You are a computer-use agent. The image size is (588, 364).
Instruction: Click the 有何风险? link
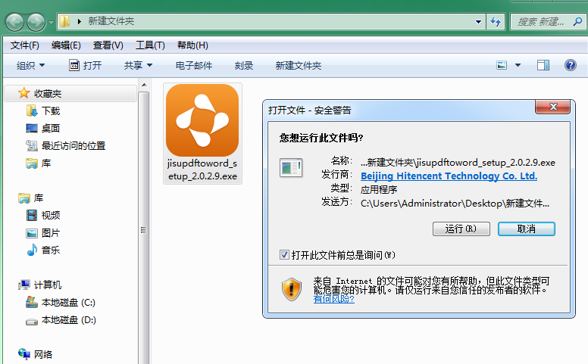point(333,299)
